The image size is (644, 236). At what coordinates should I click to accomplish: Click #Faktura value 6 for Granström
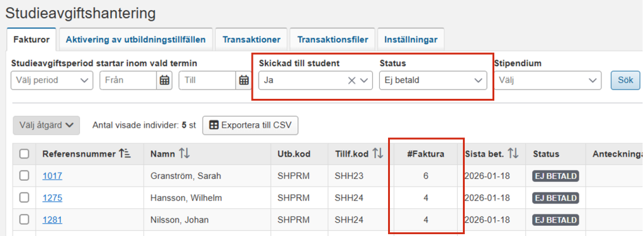[426, 176]
